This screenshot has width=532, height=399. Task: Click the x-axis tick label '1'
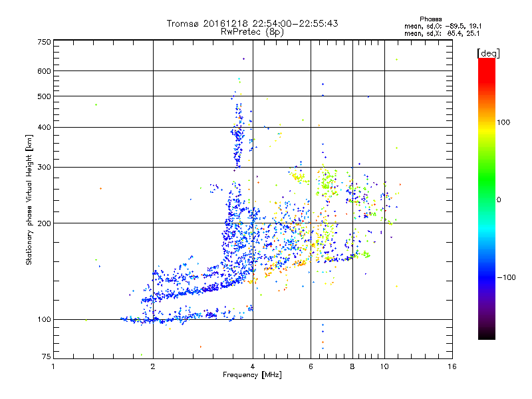coord(53,366)
